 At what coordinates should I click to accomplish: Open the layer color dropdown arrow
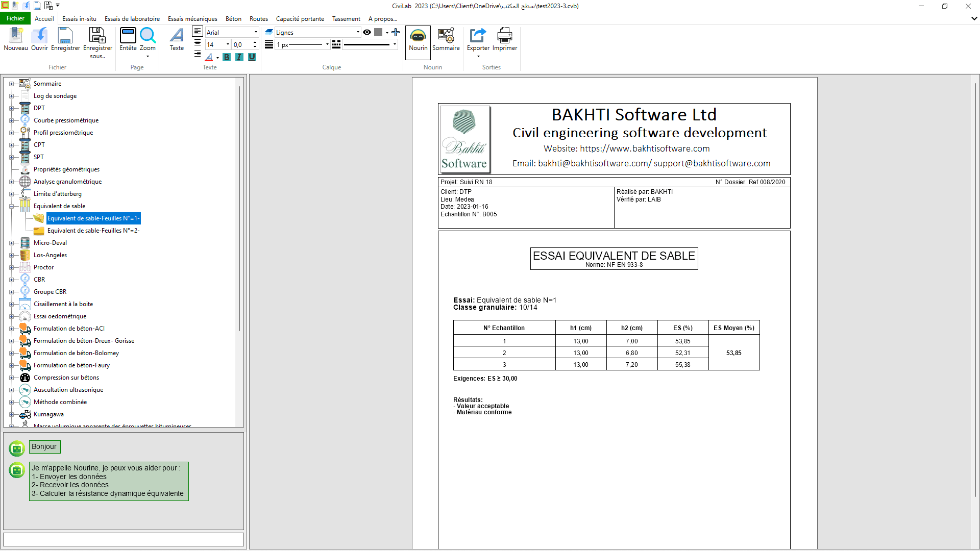pos(387,33)
